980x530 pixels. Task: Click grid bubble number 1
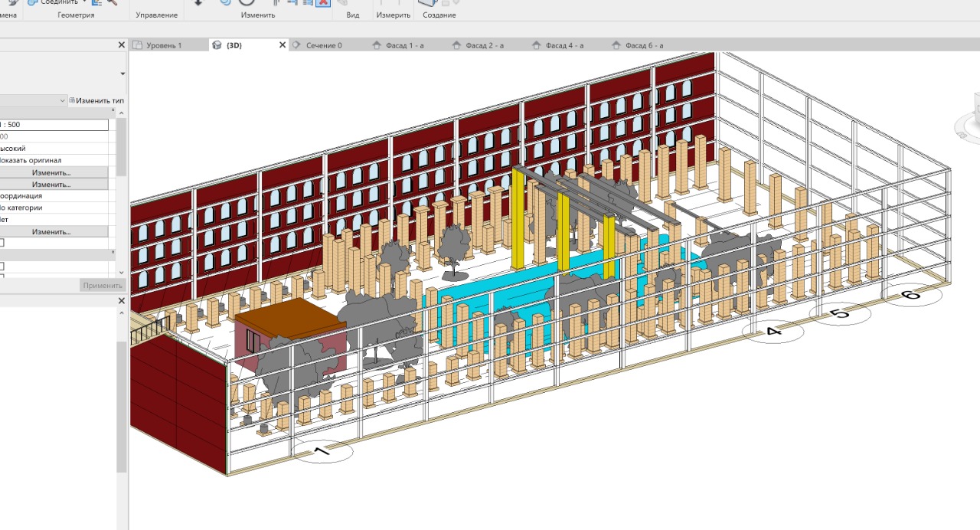coord(322,451)
